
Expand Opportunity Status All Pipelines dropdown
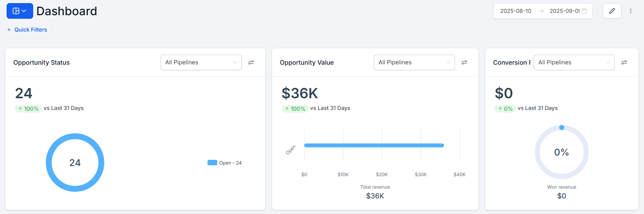point(201,62)
